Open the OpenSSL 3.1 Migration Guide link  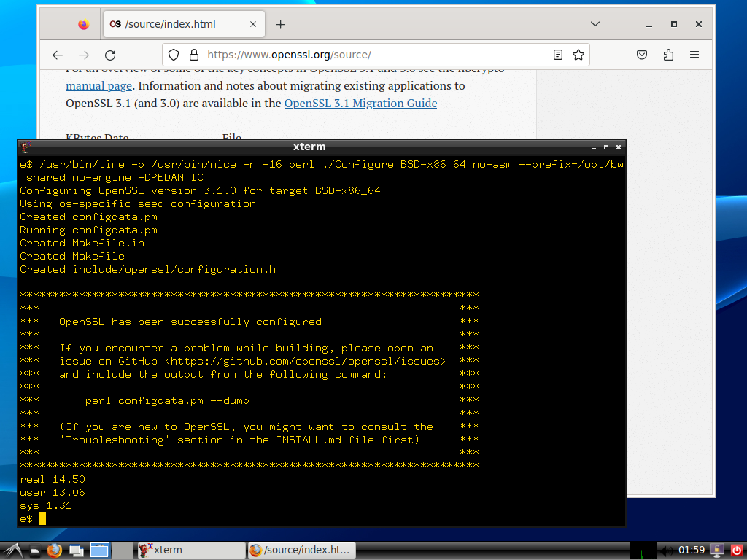click(x=360, y=103)
